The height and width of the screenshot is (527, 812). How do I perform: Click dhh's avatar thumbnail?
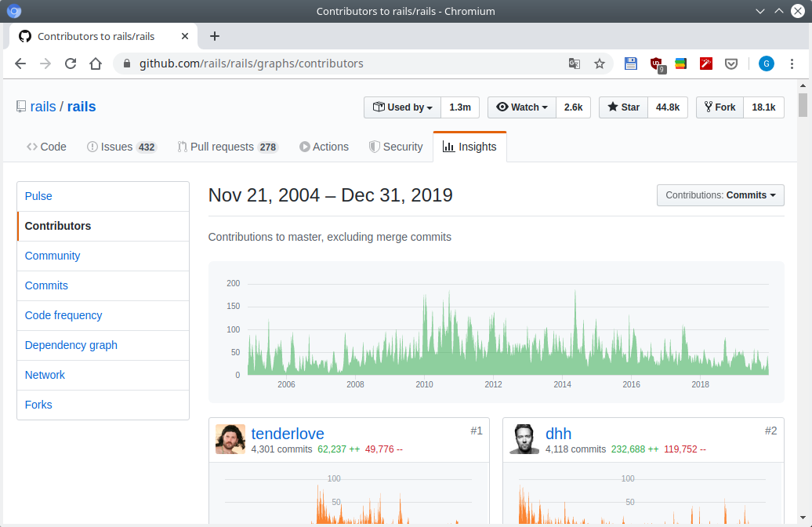(524, 439)
